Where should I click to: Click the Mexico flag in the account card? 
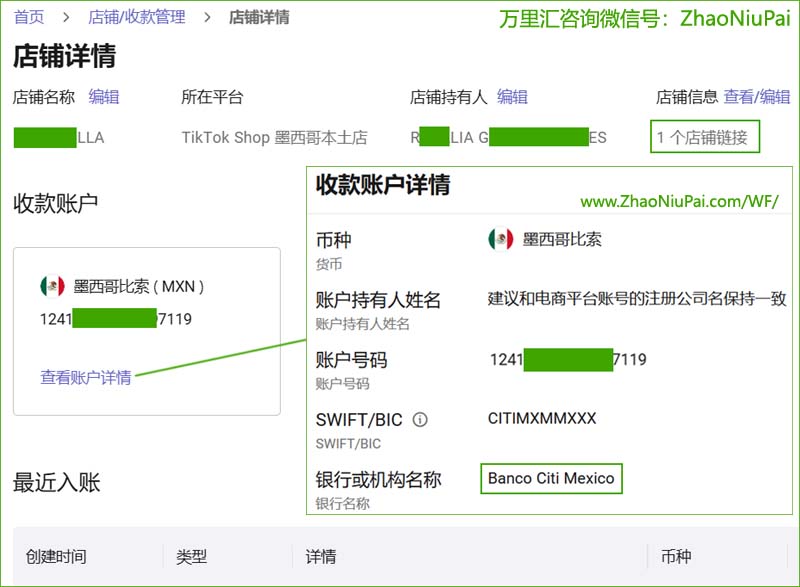point(52,286)
